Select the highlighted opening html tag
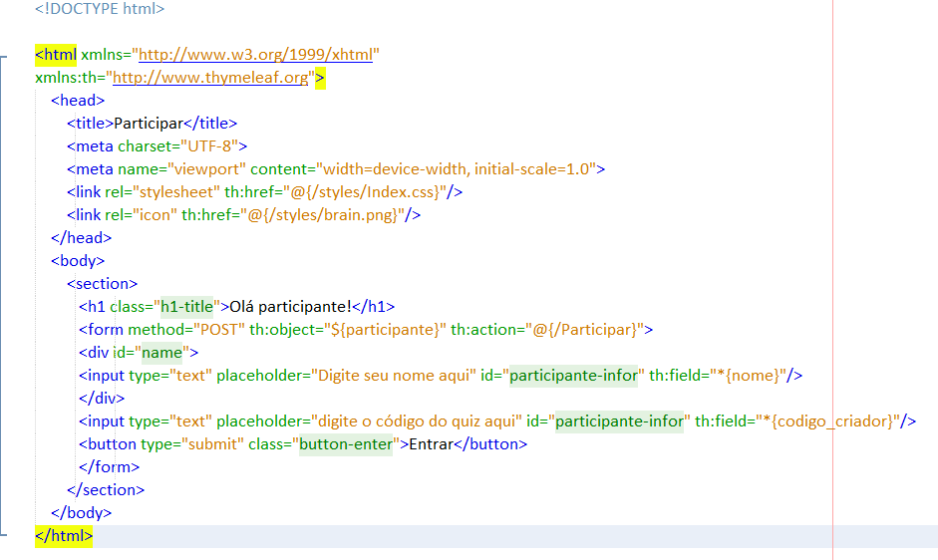Image resolution: width=938 pixels, height=560 pixels. pyautogui.click(x=56, y=55)
